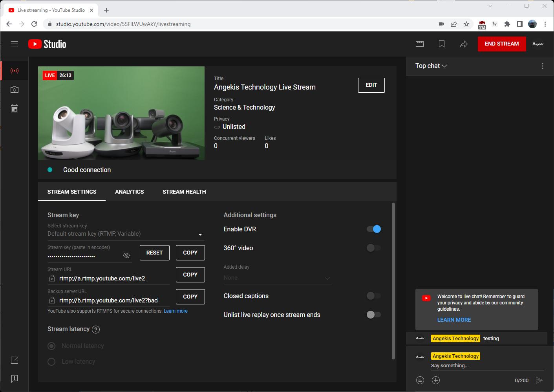Viewport: 554px width, 392px height.
Task: Open the Send feedback icon in sidebar
Action: pyautogui.click(x=15, y=379)
